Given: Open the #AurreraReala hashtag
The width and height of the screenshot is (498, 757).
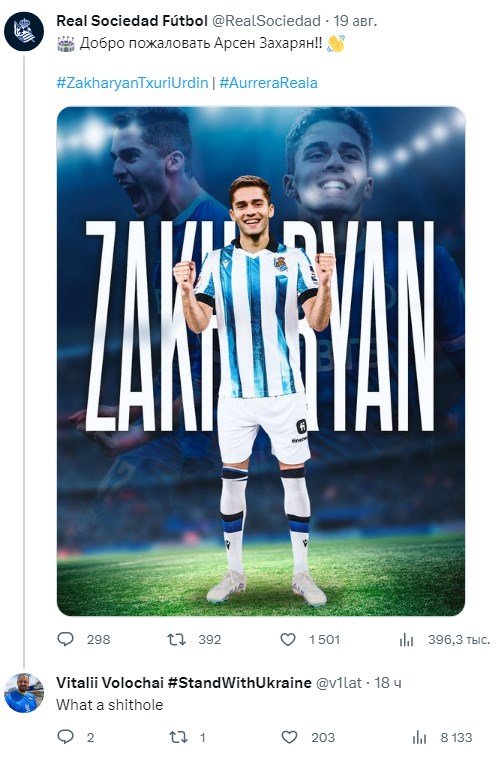Looking at the screenshot, I should tap(268, 83).
